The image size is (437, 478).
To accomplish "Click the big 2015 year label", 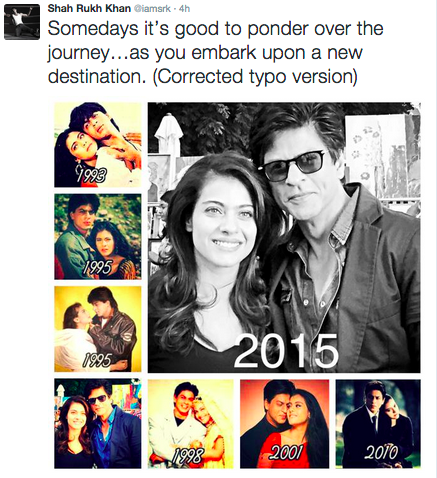I will (x=286, y=351).
